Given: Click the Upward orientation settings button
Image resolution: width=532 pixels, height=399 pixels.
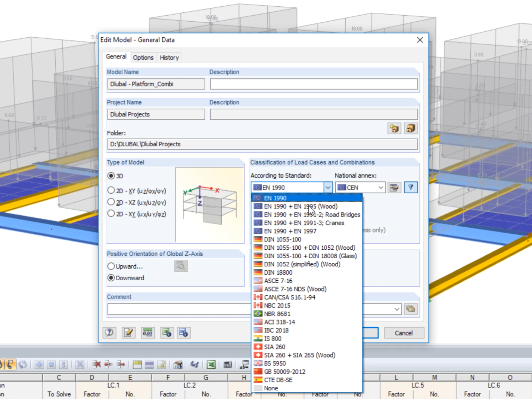Looking at the screenshot, I should coord(181,266).
